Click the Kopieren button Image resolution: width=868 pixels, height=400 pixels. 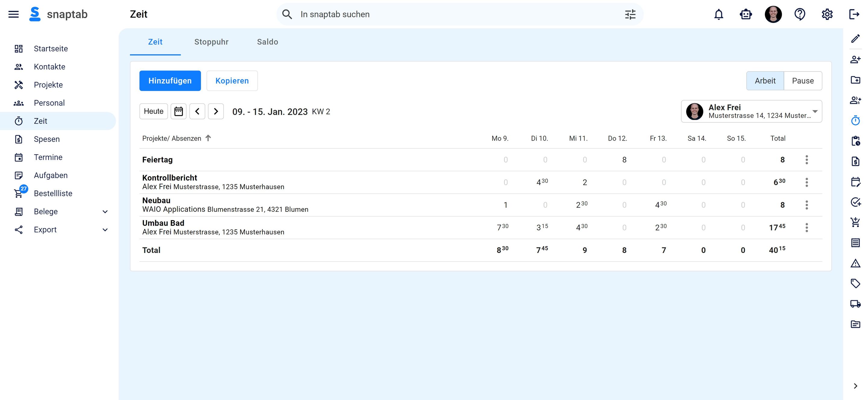(232, 81)
